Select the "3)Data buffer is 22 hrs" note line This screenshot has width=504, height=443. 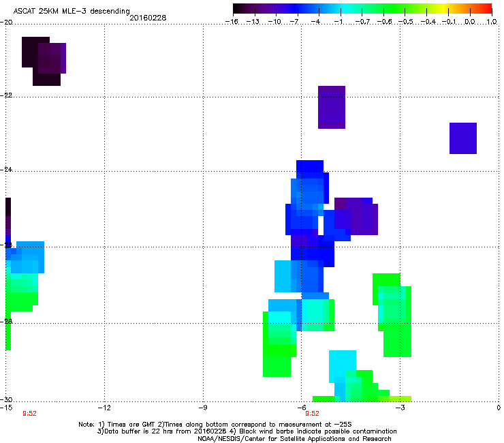point(247,431)
